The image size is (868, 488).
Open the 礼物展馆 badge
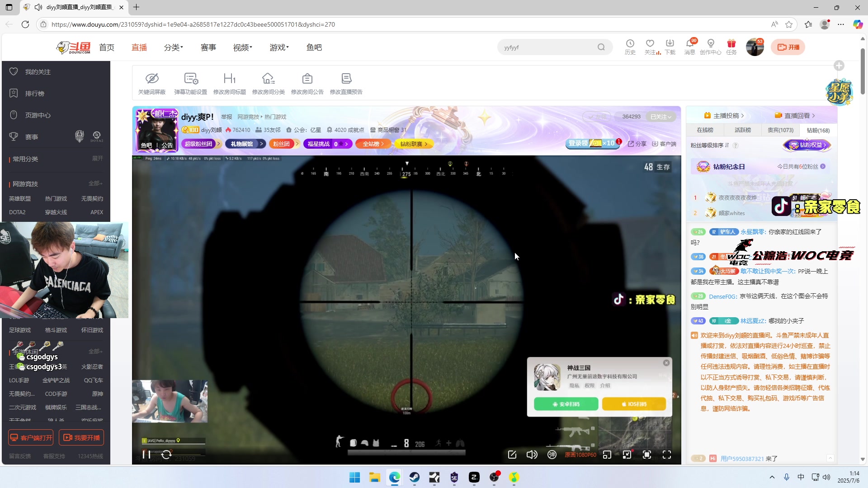[245, 144]
